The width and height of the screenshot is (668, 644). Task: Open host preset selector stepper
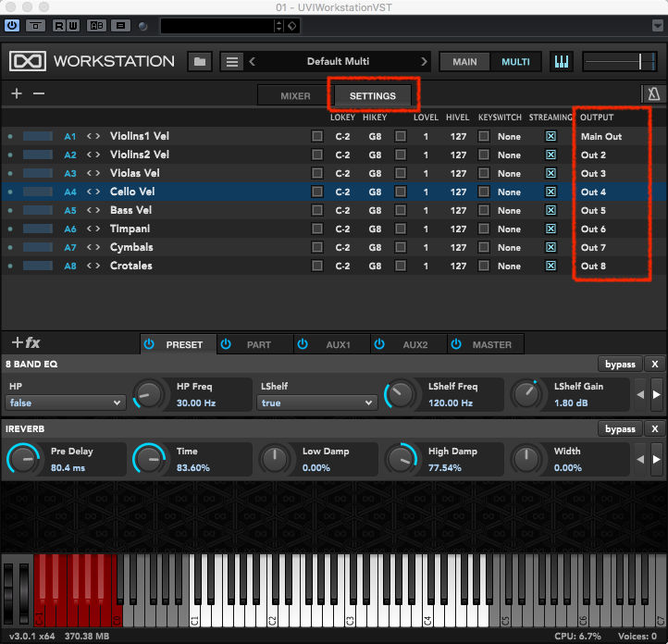[x=278, y=26]
